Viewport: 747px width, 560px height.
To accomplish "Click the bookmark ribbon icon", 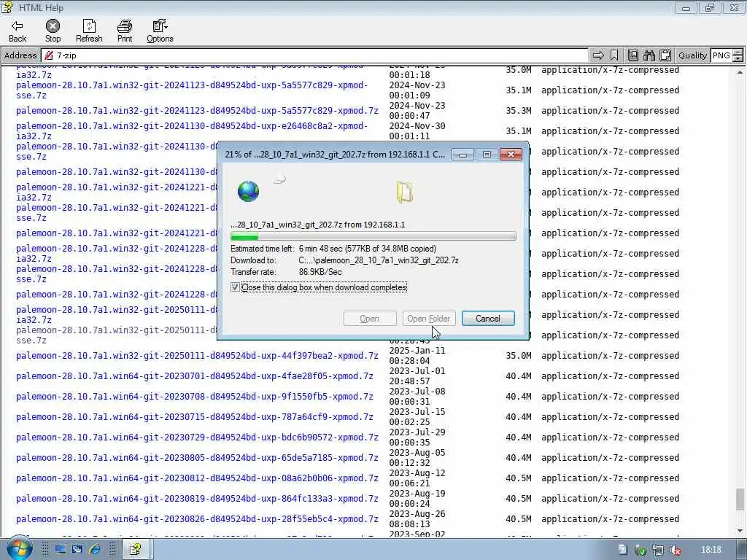I will pyautogui.click(x=614, y=55).
